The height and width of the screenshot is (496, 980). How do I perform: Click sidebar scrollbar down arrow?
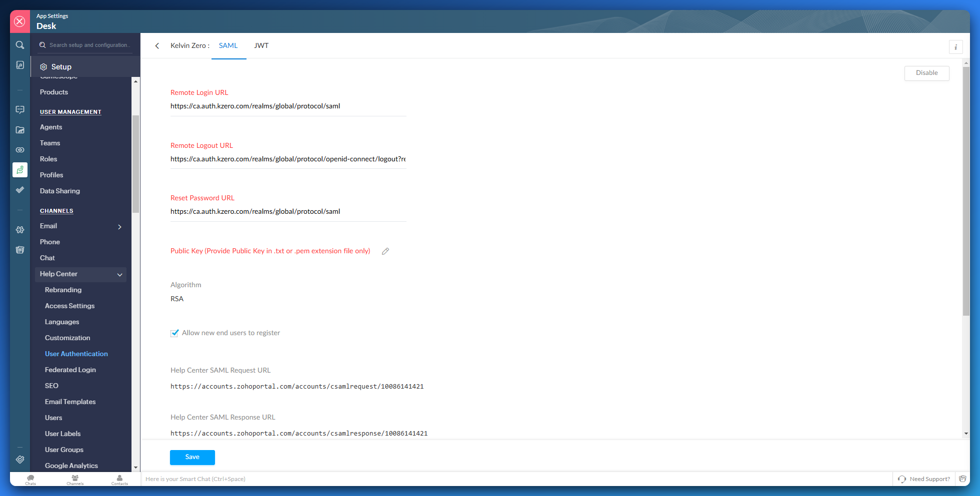135,468
